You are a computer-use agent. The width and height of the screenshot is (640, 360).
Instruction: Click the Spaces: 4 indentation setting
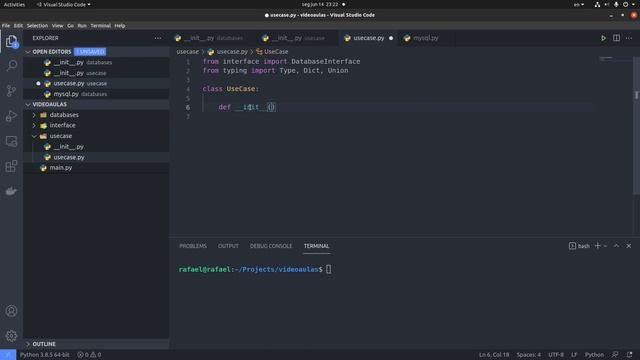[x=529, y=355]
